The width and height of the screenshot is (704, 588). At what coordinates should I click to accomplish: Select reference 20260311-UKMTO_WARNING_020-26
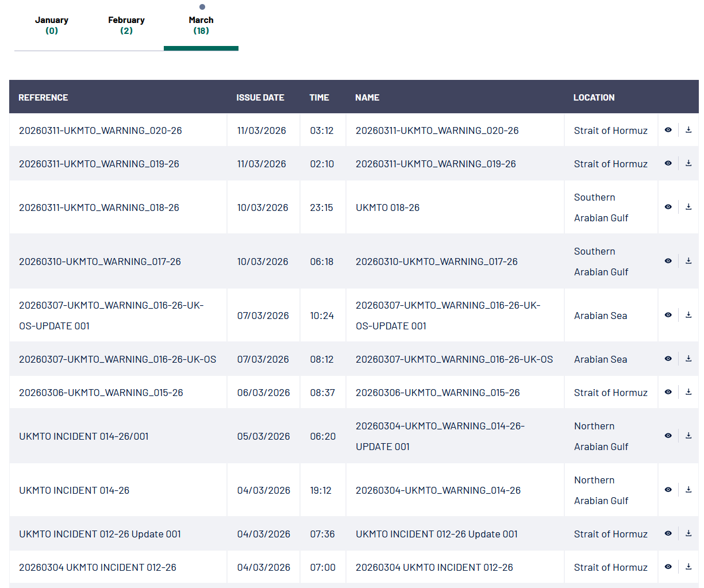point(101,130)
